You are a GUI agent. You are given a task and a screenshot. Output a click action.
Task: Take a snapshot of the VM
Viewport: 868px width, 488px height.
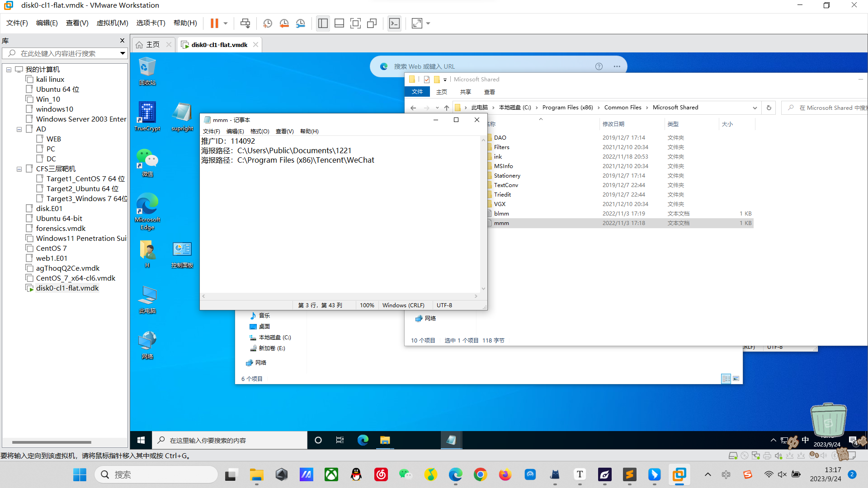click(268, 23)
